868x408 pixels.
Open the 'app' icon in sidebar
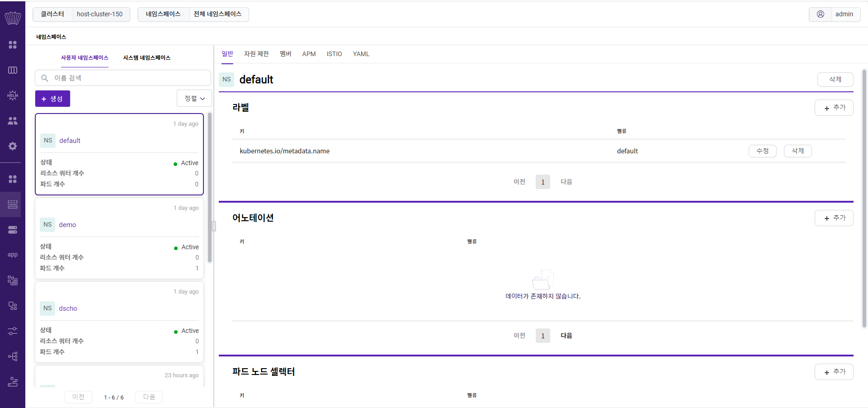coord(13,255)
